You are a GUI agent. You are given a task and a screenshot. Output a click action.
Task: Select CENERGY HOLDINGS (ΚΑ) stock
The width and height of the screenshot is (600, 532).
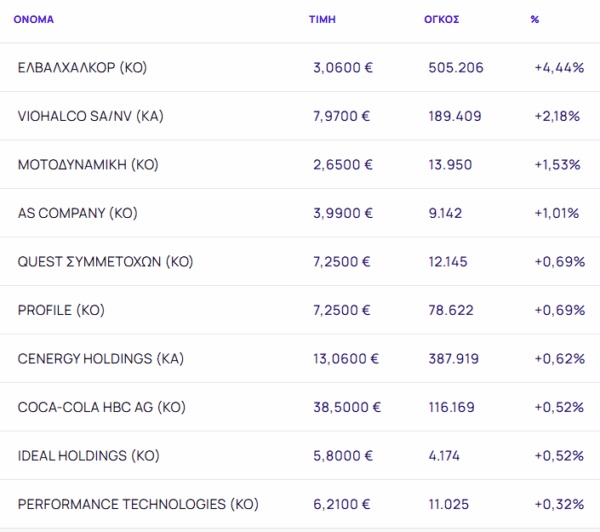[101, 359]
